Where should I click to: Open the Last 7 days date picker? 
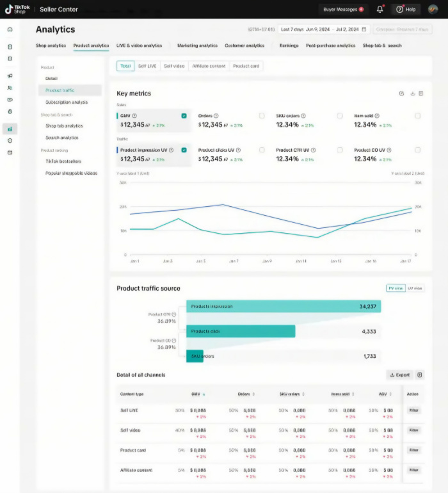[323, 29]
